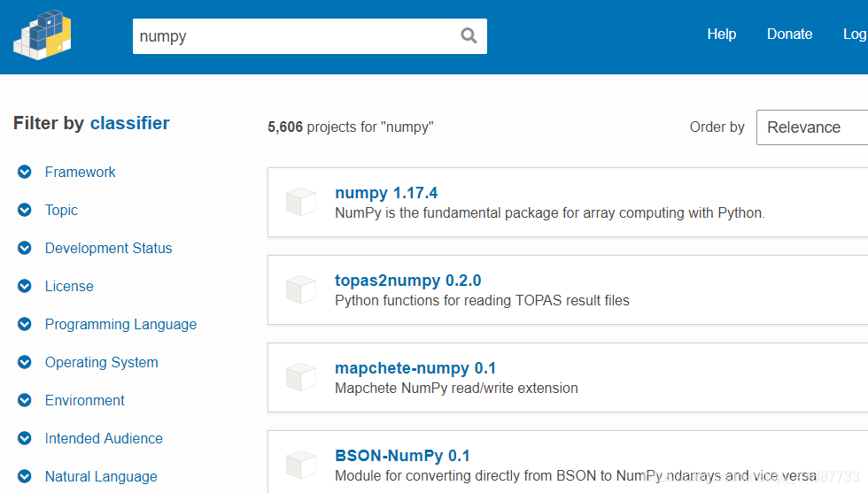This screenshot has height=493, width=868.
Task: Expand the Development Status chevron
Action: [x=25, y=248]
